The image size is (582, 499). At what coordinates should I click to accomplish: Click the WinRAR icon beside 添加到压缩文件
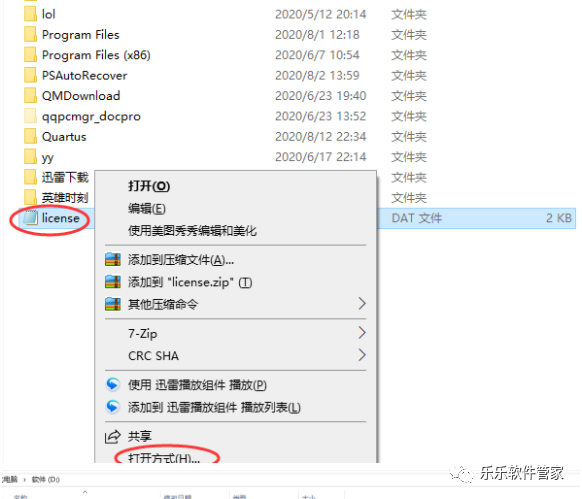tap(113, 260)
